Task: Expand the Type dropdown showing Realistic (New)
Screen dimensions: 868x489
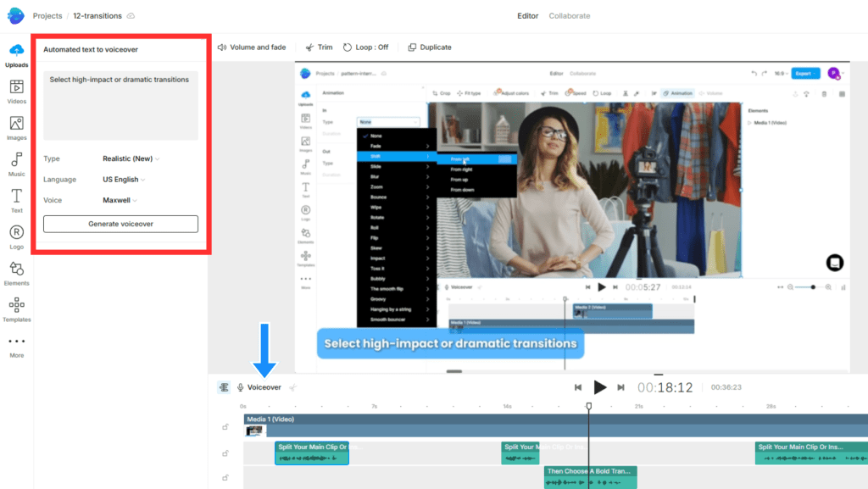Action: tap(131, 158)
